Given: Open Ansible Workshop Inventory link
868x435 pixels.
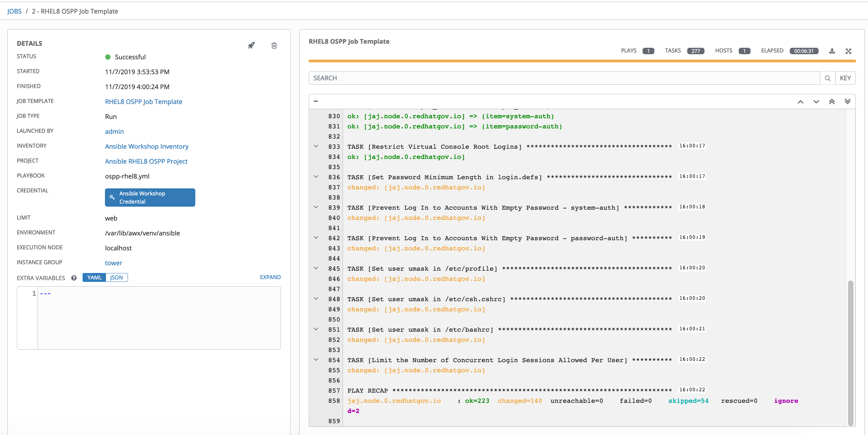Looking at the screenshot, I should pyautogui.click(x=147, y=146).
